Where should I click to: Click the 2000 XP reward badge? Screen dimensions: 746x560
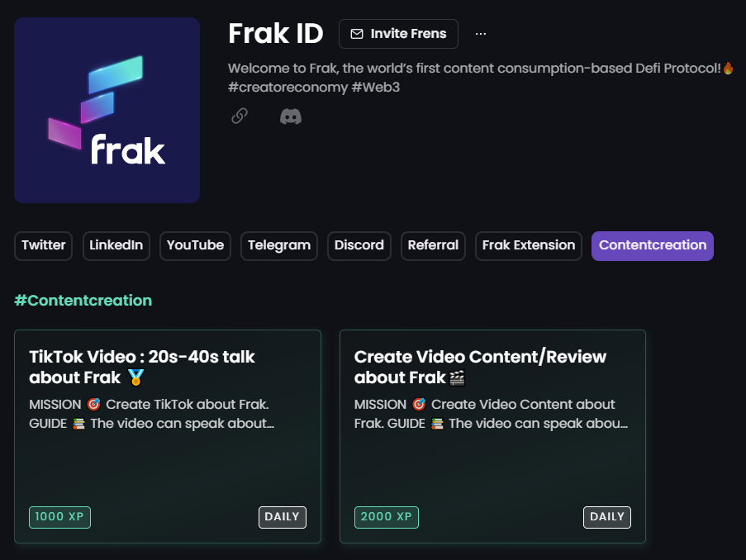coord(386,516)
